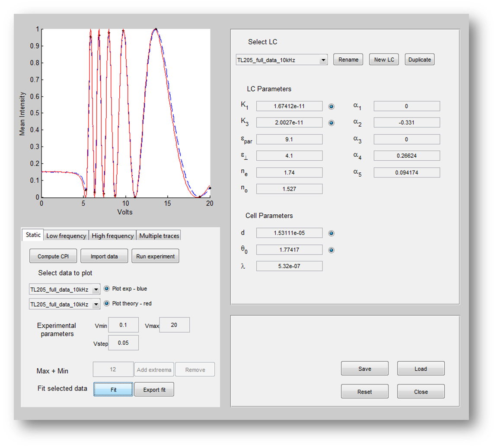Switch to the Static tab
The height and width of the screenshot is (448, 497).
33,235
